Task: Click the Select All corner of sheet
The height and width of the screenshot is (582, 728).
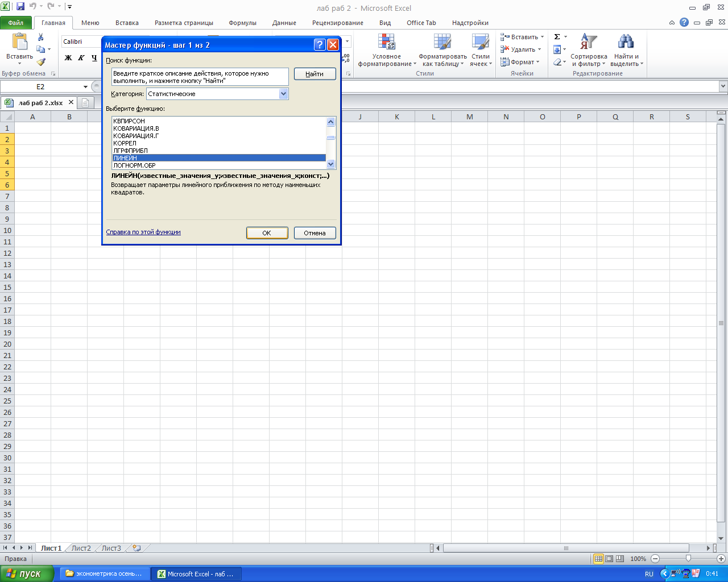Action: click(x=7, y=117)
